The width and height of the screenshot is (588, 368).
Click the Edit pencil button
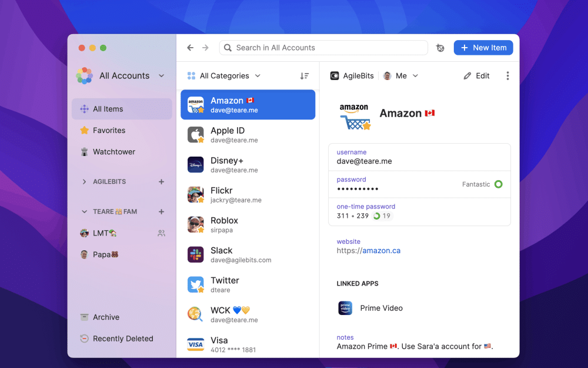coord(476,75)
